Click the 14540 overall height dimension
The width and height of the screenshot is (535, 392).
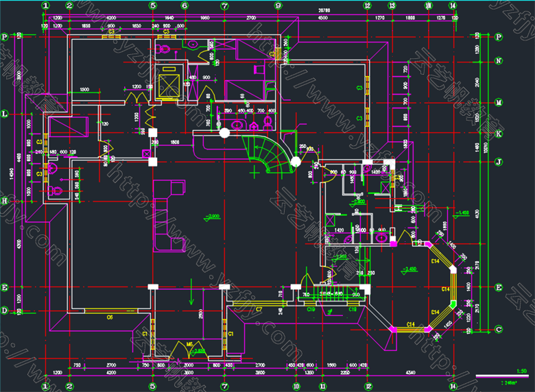(x=12, y=173)
